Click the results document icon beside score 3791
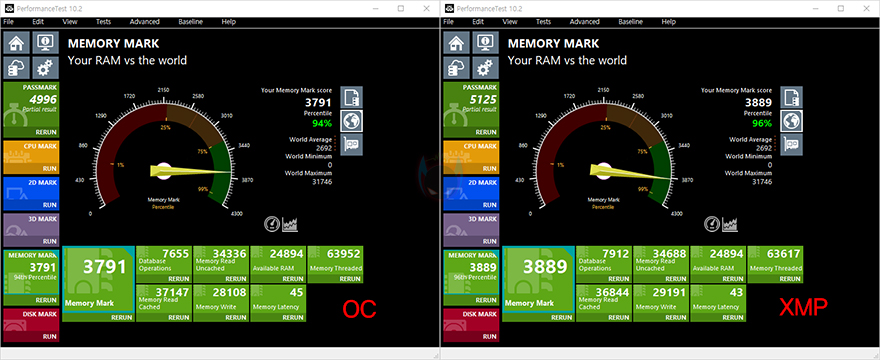This screenshot has width=880, height=360. point(352,97)
